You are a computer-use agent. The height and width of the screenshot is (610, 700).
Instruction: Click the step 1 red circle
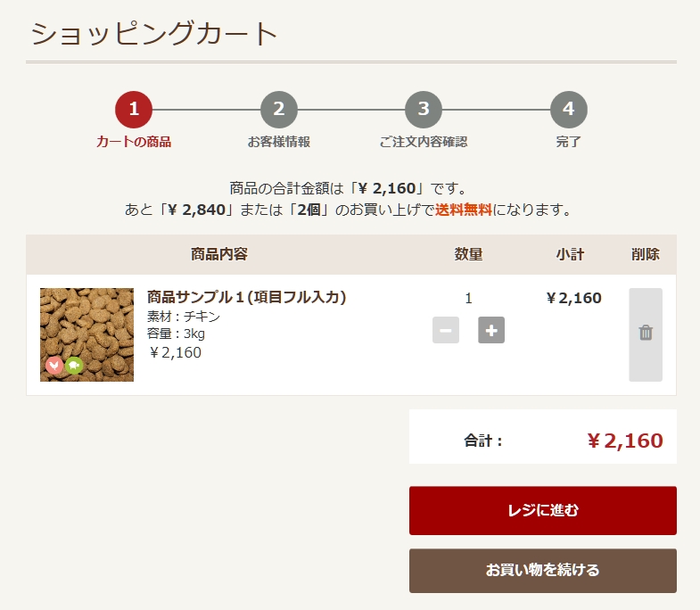coord(134,110)
